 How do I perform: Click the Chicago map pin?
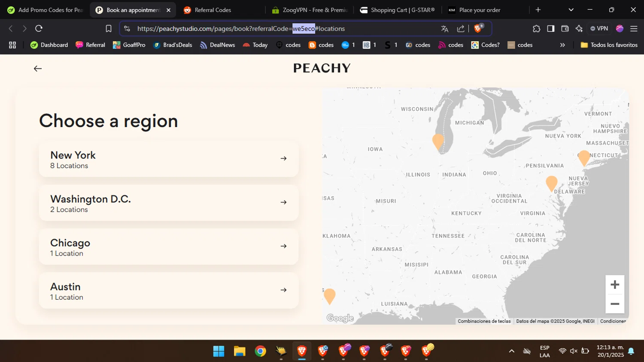[438, 142]
